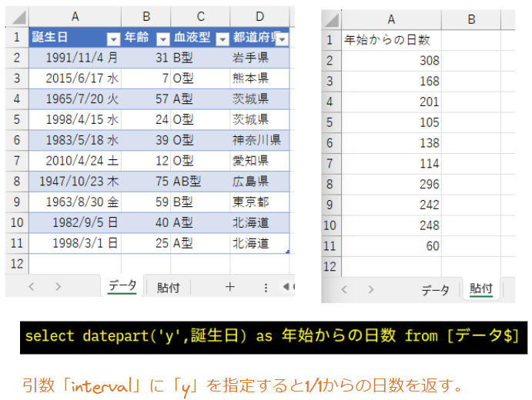Open the 誕生日 column filter dropdown
The width and height of the screenshot is (532, 400).
(x=113, y=39)
